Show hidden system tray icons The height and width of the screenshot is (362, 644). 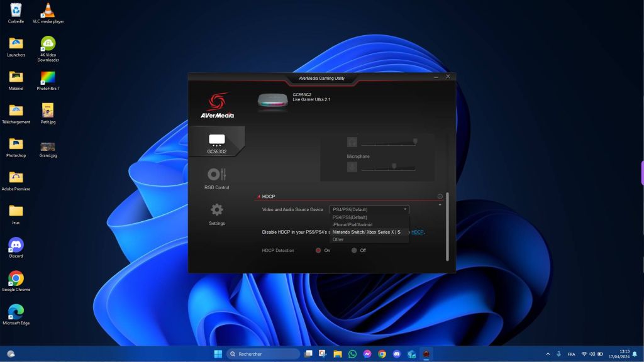548,354
